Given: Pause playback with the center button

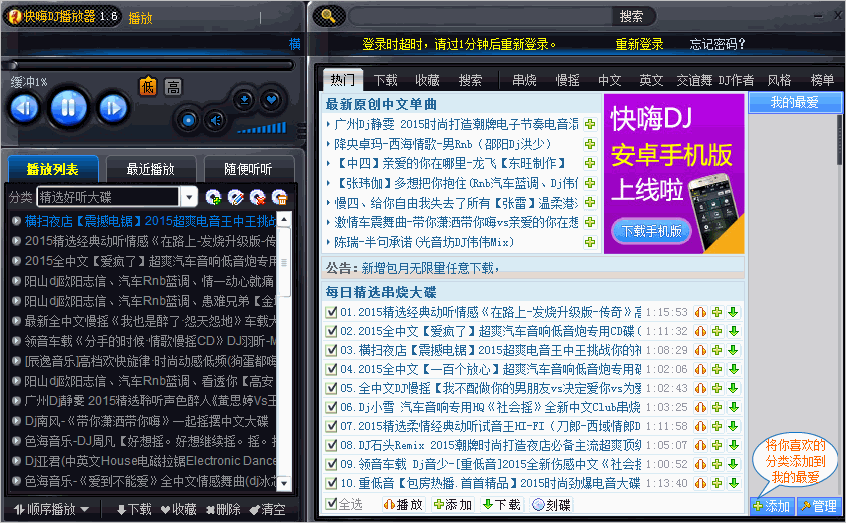Looking at the screenshot, I should 69,107.
